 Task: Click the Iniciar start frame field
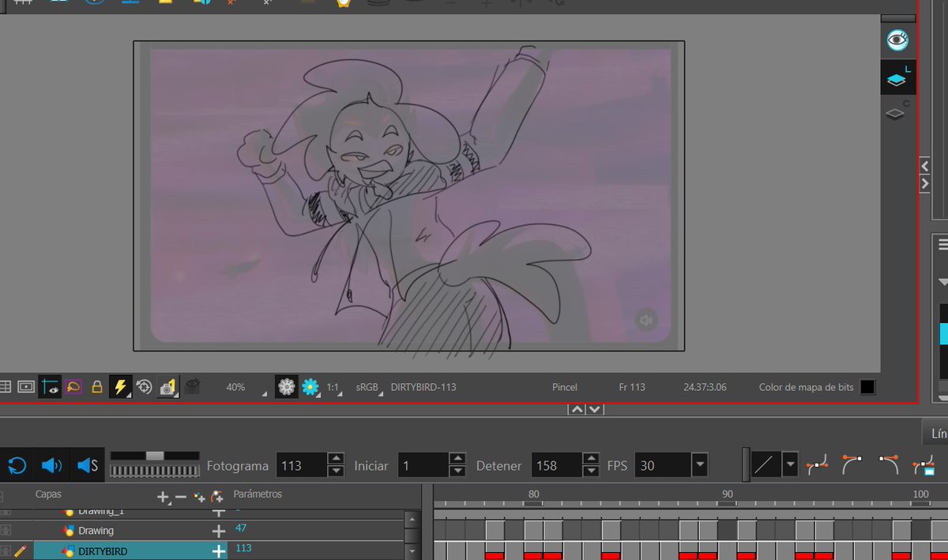pyautogui.click(x=423, y=465)
